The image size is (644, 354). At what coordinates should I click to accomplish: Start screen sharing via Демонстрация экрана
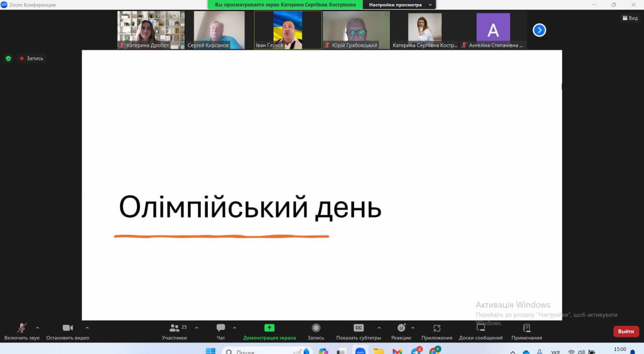tap(269, 328)
